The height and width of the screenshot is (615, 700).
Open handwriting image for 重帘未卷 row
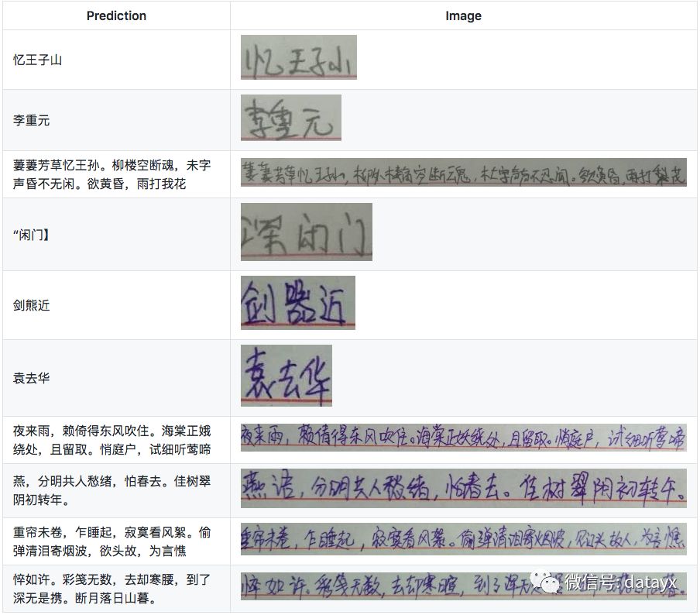(x=463, y=538)
